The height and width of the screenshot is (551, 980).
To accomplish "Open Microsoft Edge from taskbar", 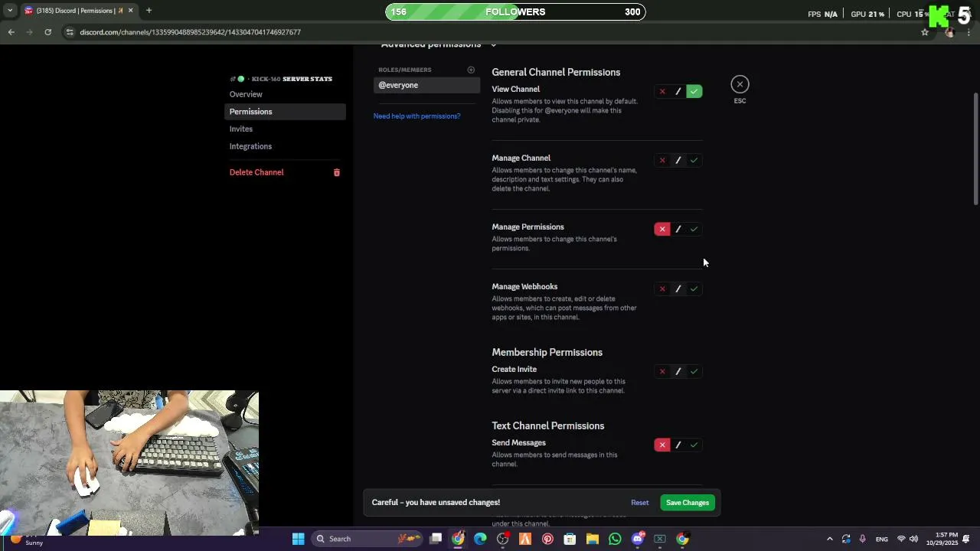I will pyautogui.click(x=480, y=539).
